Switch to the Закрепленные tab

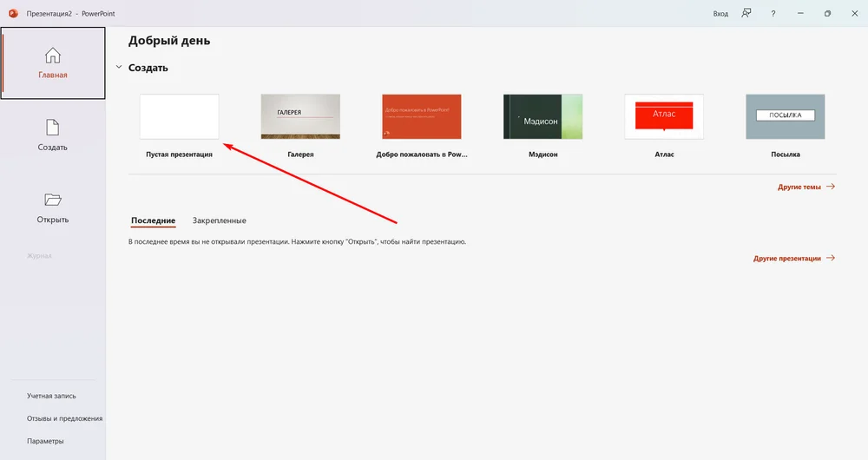(219, 220)
